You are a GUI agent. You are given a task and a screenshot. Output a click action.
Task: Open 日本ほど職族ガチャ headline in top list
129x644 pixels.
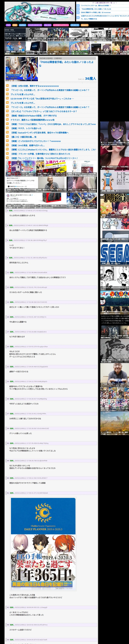click(x=96, y=12)
